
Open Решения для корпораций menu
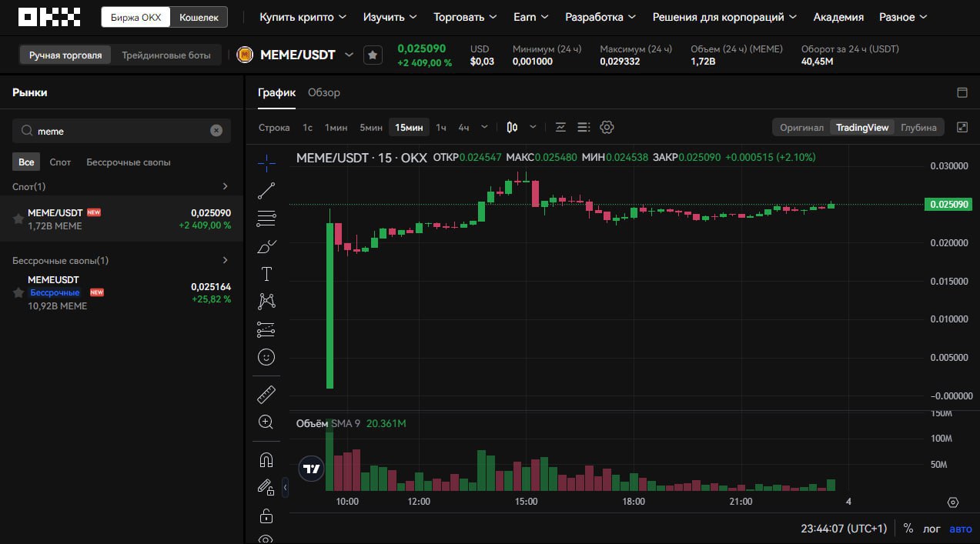click(724, 17)
